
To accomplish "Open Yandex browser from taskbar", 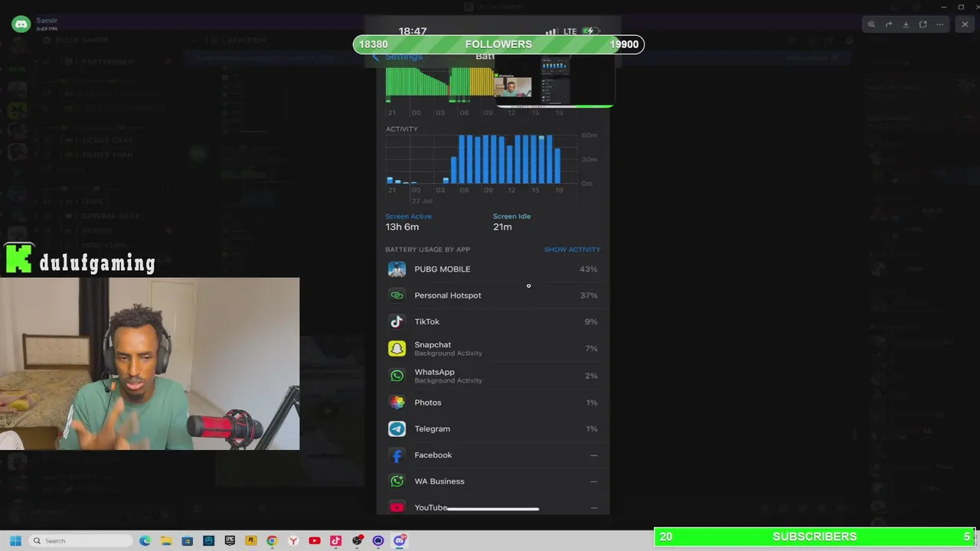I will click(293, 540).
